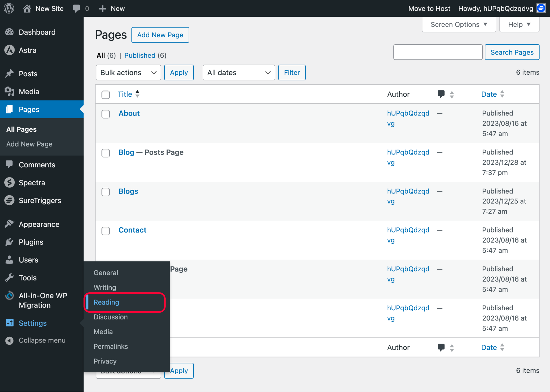
Task: Toggle the select-all checkbox in the header
Action: [x=106, y=95]
